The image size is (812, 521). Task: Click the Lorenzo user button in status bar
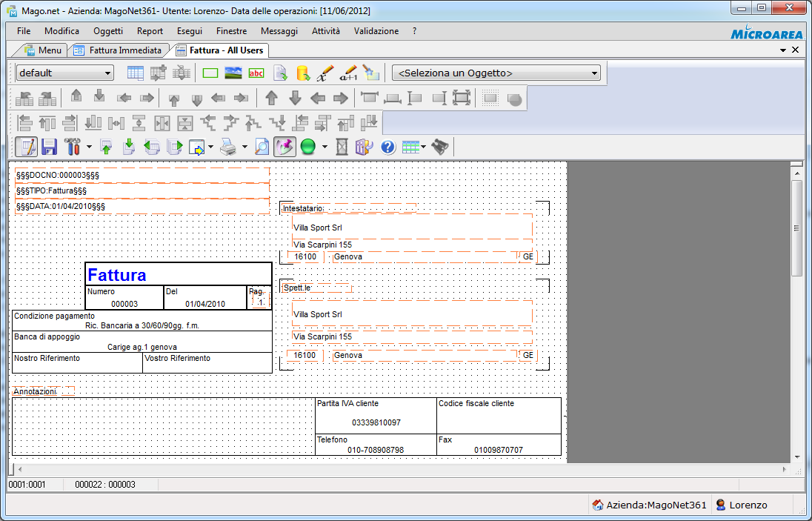tap(741, 505)
